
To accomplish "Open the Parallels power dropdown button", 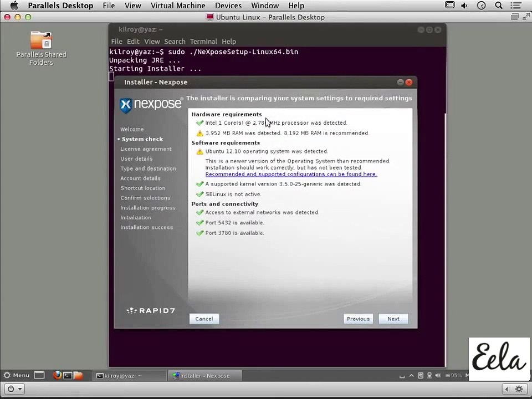I will pos(14,389).
